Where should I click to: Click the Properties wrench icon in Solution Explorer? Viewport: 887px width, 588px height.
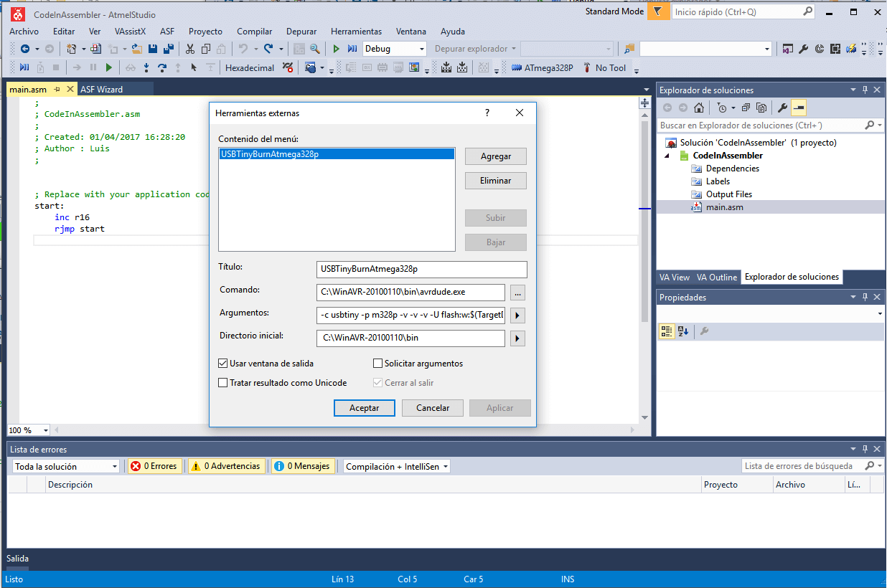(782, 108)
